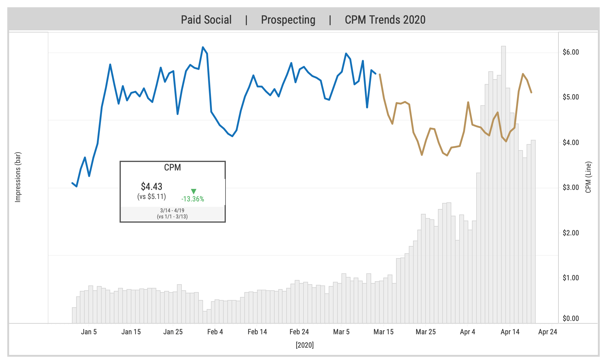Click the "CPM Trends 2020" title text
The width and height of the screenshot is (607, 364).
coord(385,20)
